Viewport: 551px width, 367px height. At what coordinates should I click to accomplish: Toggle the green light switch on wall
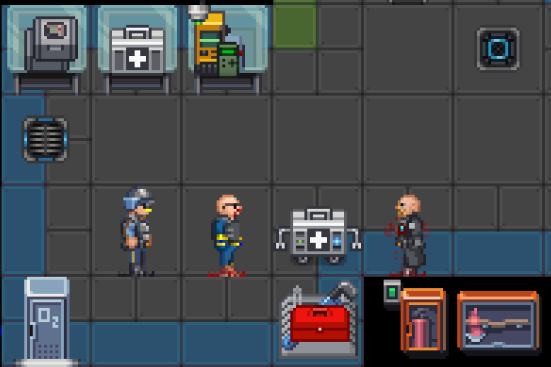click(x=392, y=291)
